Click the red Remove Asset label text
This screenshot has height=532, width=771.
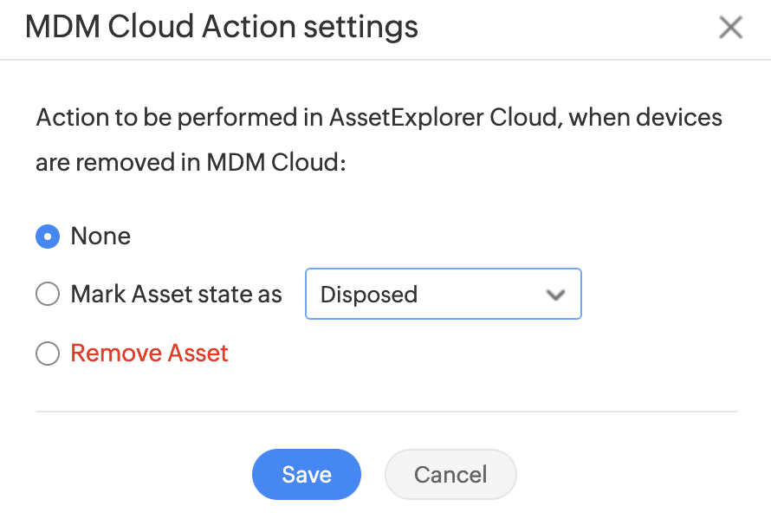point(150,354)
